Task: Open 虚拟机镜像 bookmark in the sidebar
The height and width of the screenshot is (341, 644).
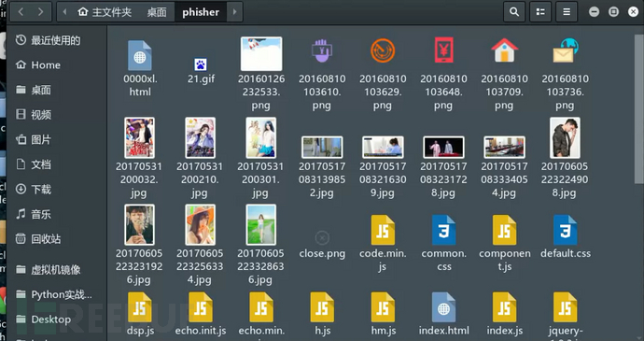Action: 57,270
